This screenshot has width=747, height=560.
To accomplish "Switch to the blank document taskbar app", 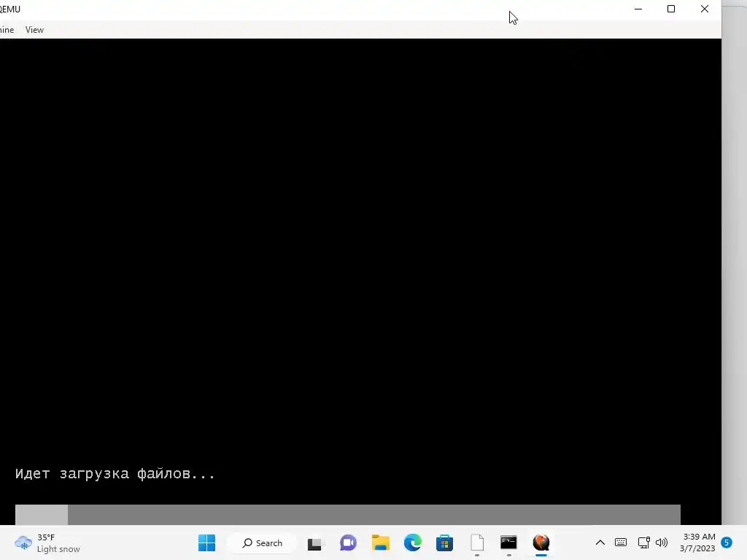I will click(477, 542).
